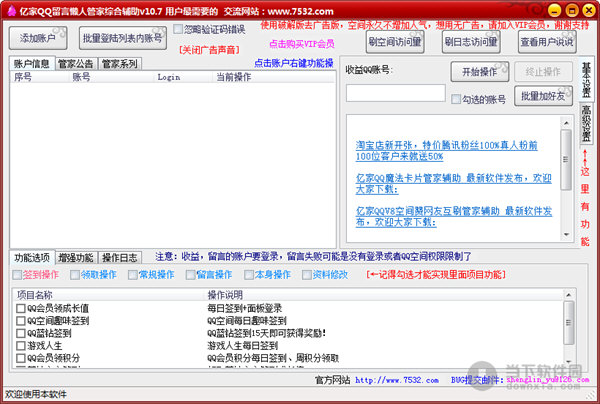Check the QQ蓝钻签到 item checkbox
This screenshot has height=404, width=600.
(x=21, y=332)
